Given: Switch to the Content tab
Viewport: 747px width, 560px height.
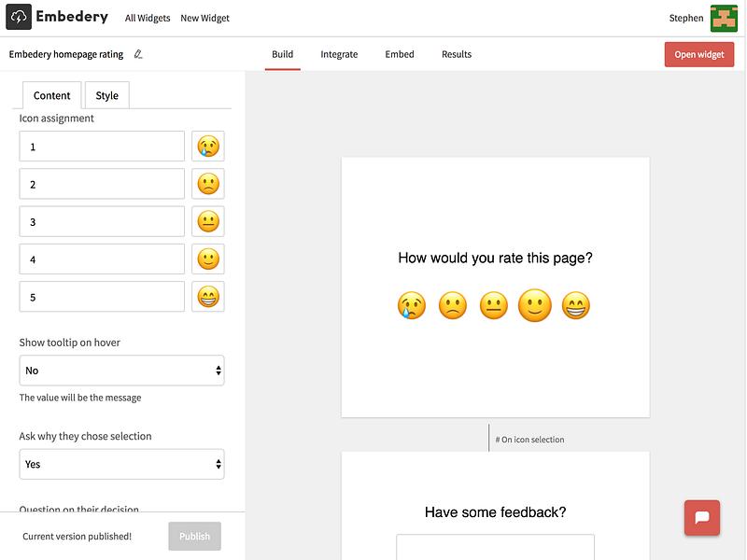Looking at the screenshot, I should click(52, 95).
